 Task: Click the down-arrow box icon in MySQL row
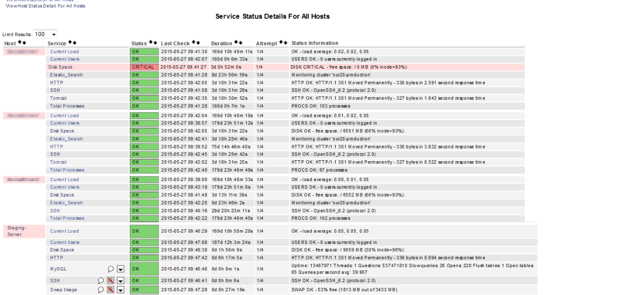[x=120, y=269]
